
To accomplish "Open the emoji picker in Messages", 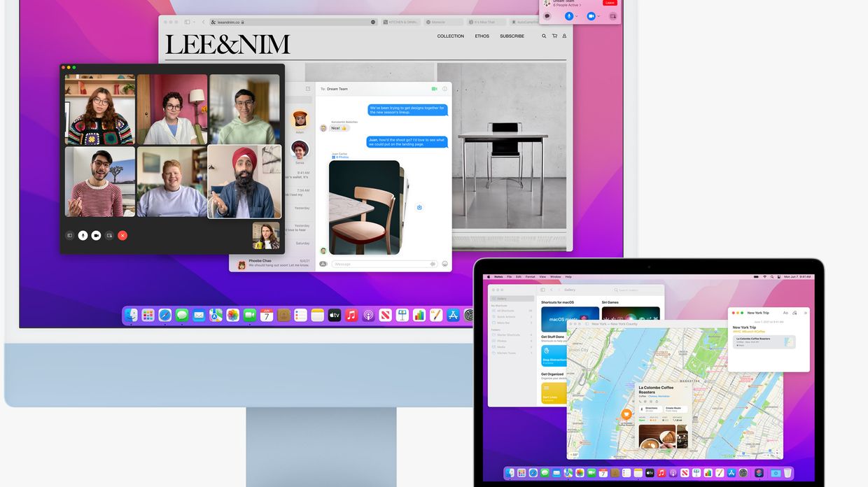I will pyautogui.click(x=444, y=264).
